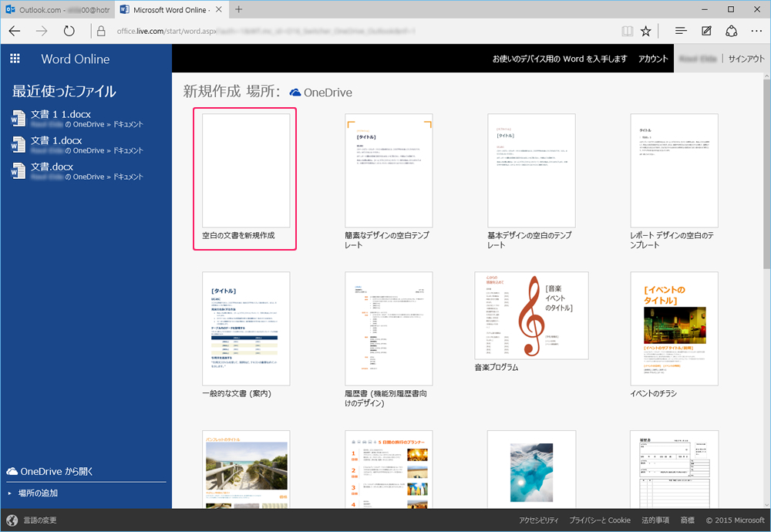
Task: Add page to favorites star icon
Action: (x=646, y=31)
